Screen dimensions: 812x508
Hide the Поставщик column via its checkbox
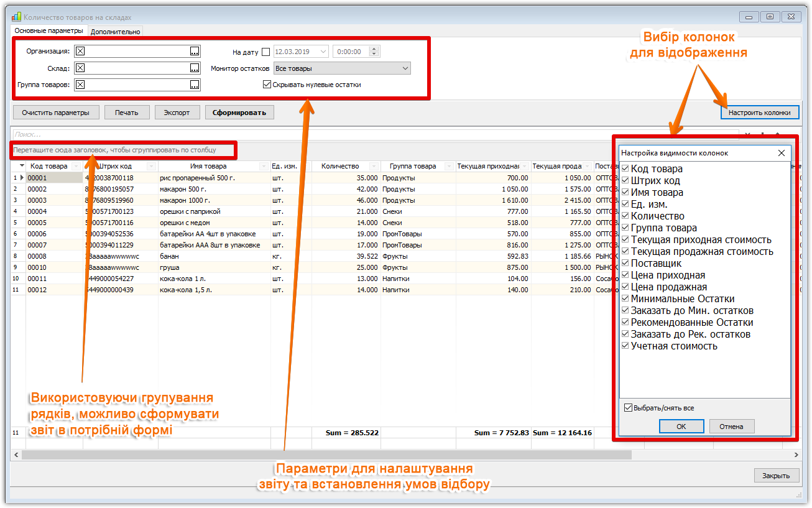tap(625, 264)
